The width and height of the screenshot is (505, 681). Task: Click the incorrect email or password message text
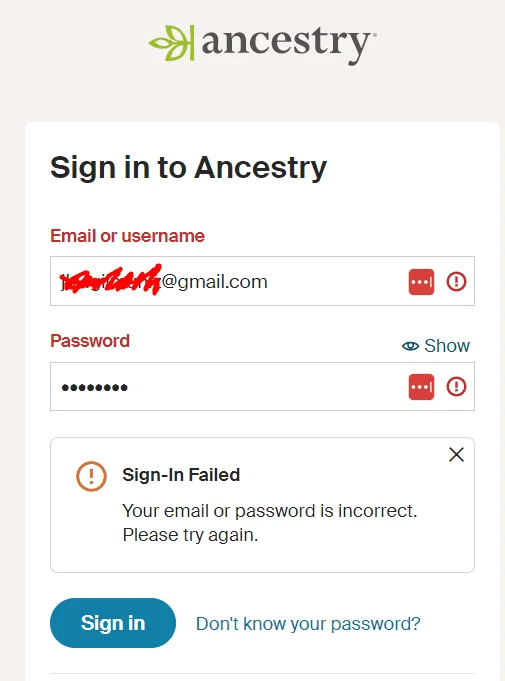(x=270, y=523)
